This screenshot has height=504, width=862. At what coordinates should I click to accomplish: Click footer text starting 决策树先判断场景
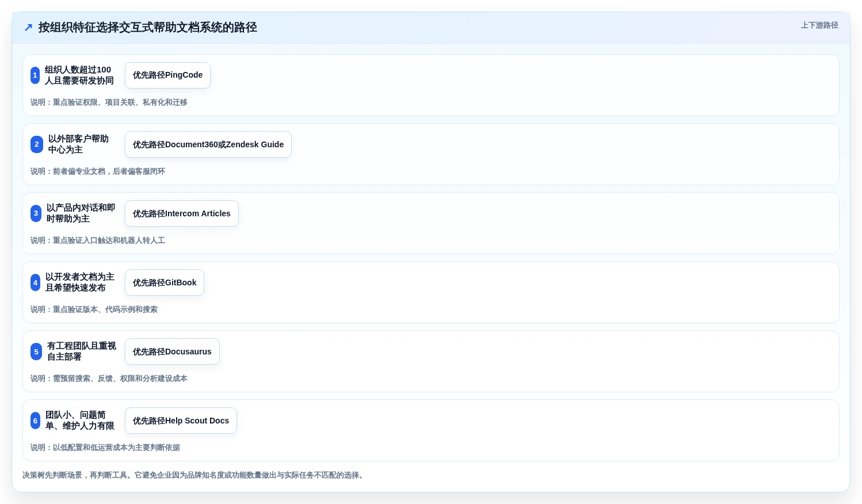[194, 475]
